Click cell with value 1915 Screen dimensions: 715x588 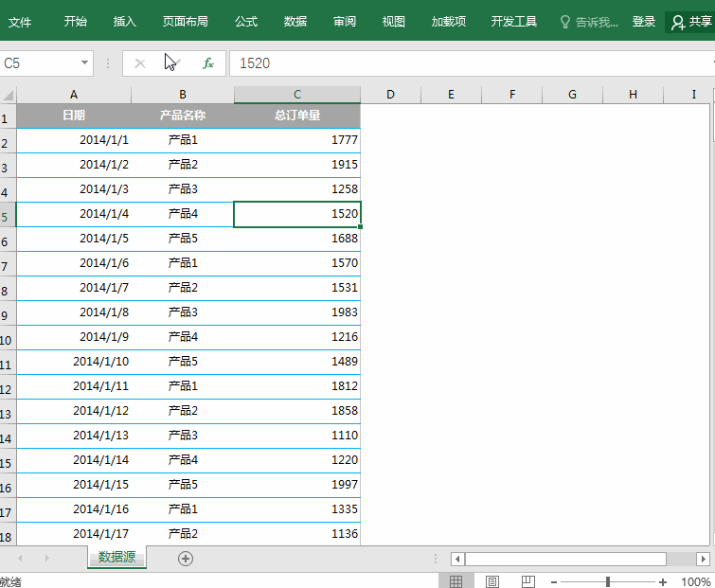click(x=297, y=165)
